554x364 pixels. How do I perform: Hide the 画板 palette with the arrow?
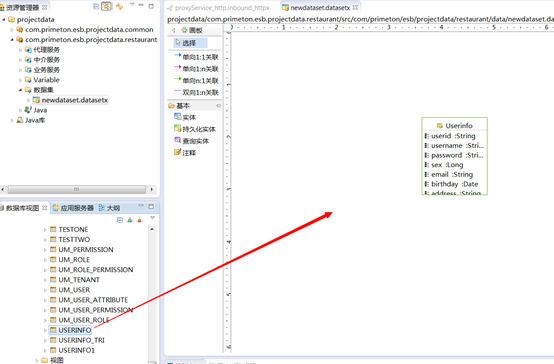coord(173,30)
